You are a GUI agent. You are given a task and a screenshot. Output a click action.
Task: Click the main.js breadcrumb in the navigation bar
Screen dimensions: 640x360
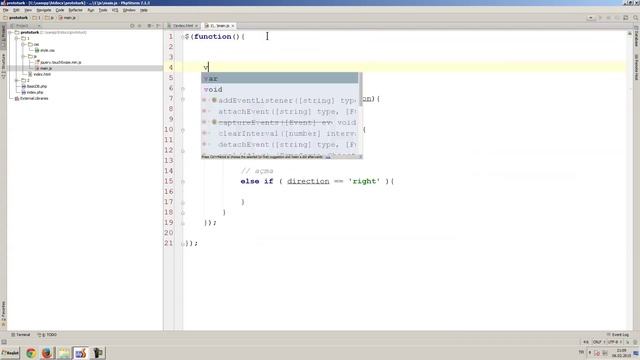67,18
